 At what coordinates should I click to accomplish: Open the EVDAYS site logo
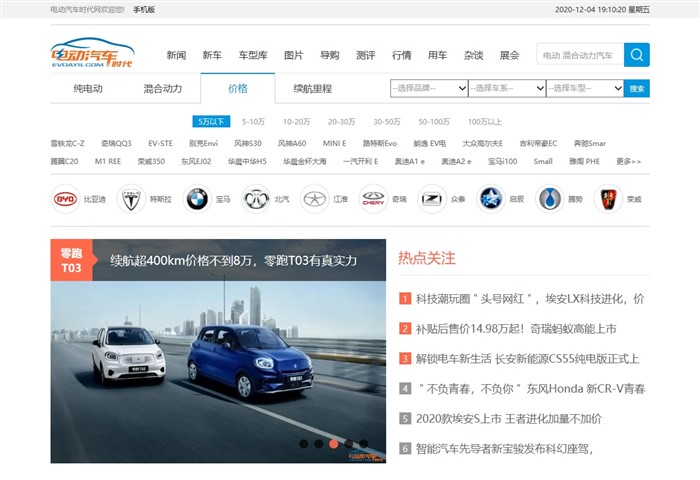tap(92, 53)
